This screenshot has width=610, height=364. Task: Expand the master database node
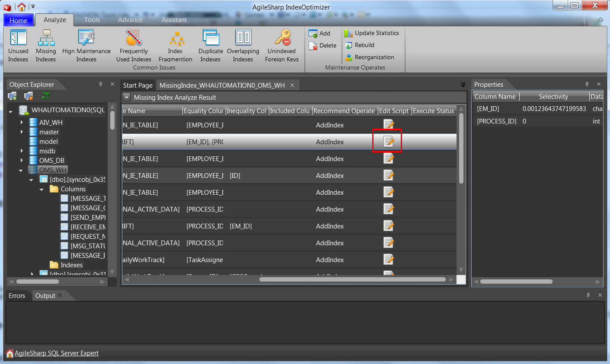[x=22, y=132]
